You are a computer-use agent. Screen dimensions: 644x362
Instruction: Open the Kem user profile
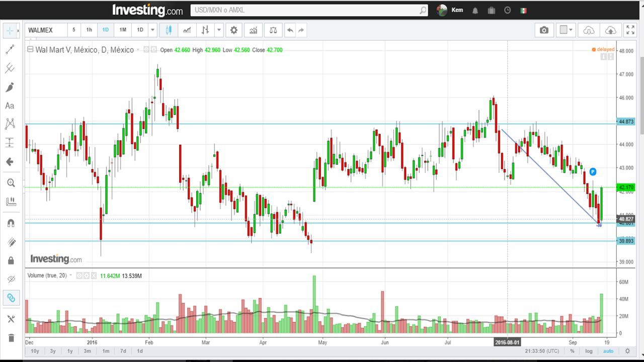[x=450, y=10]
